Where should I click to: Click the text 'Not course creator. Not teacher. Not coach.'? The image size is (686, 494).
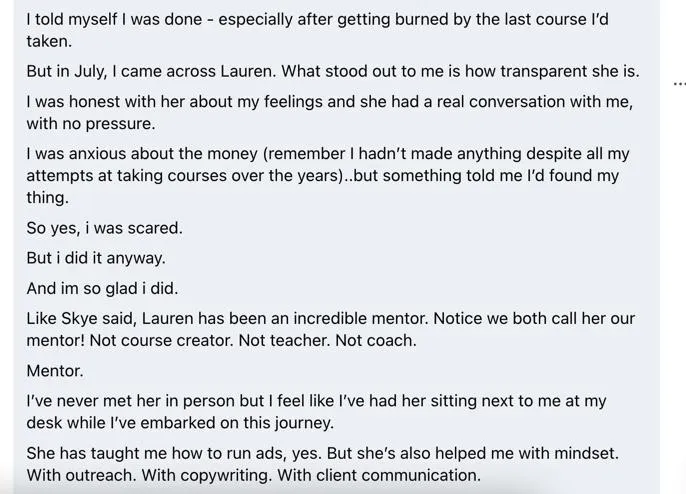coord(253,340)
